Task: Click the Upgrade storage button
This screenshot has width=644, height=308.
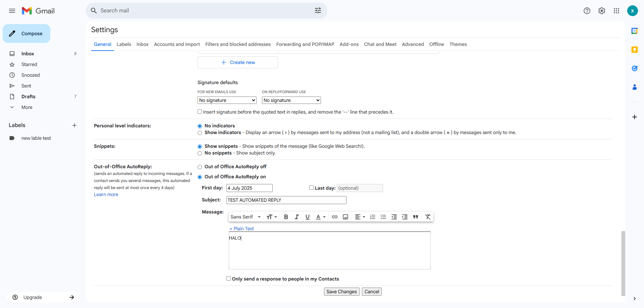Action: tap(43, 297)
